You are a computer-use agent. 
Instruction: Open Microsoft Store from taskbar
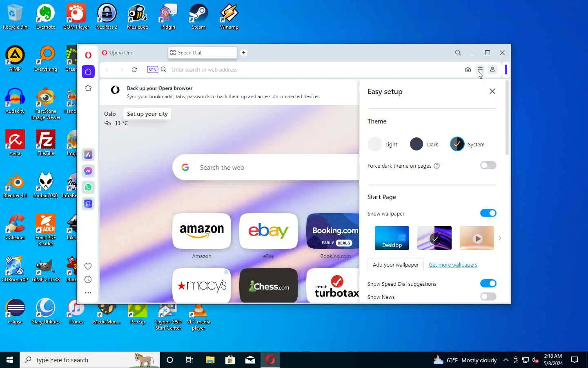click(x=230, y=360)
